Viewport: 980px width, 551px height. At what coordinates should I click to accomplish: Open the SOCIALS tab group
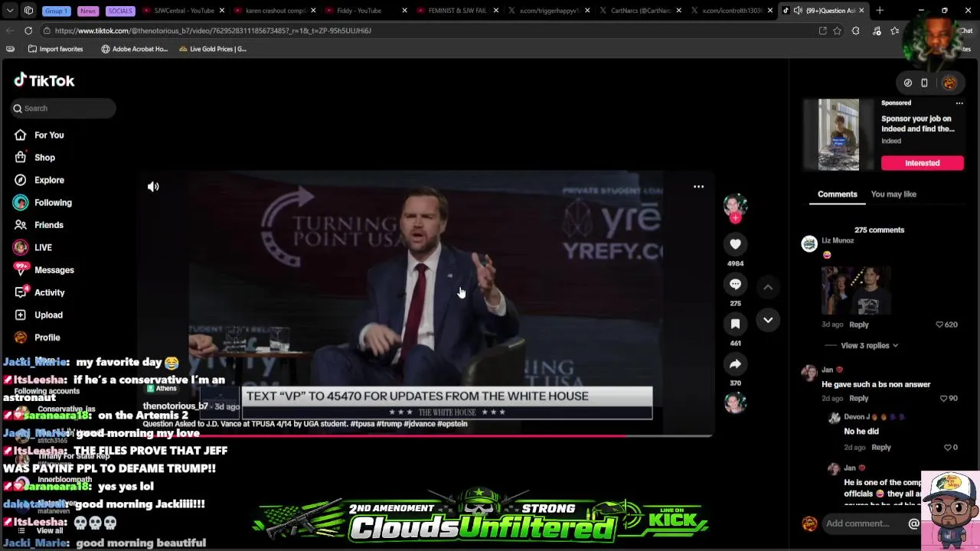point(120,11)
